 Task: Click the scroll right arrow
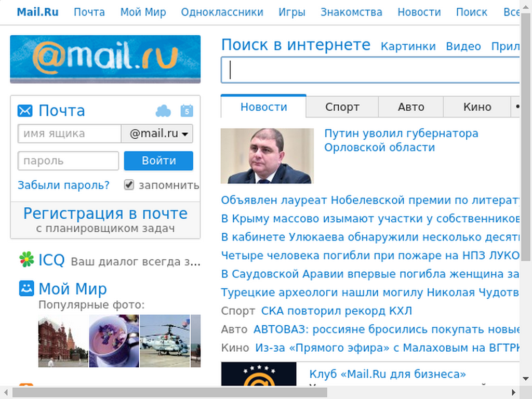click(x=514, y=393)
